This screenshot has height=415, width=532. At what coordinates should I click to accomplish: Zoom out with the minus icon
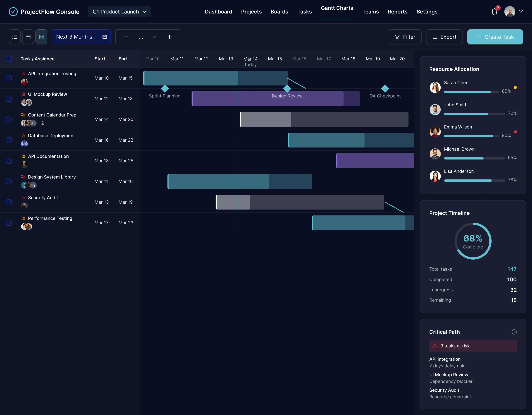pyautogui.click(x=126, y=37)
